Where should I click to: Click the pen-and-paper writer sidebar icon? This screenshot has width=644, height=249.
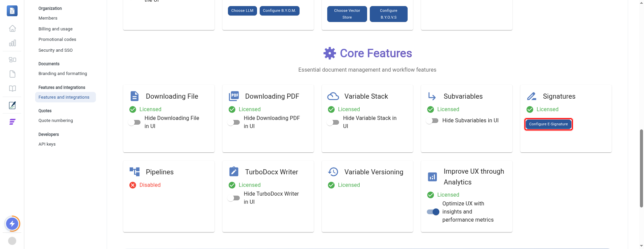12,105
